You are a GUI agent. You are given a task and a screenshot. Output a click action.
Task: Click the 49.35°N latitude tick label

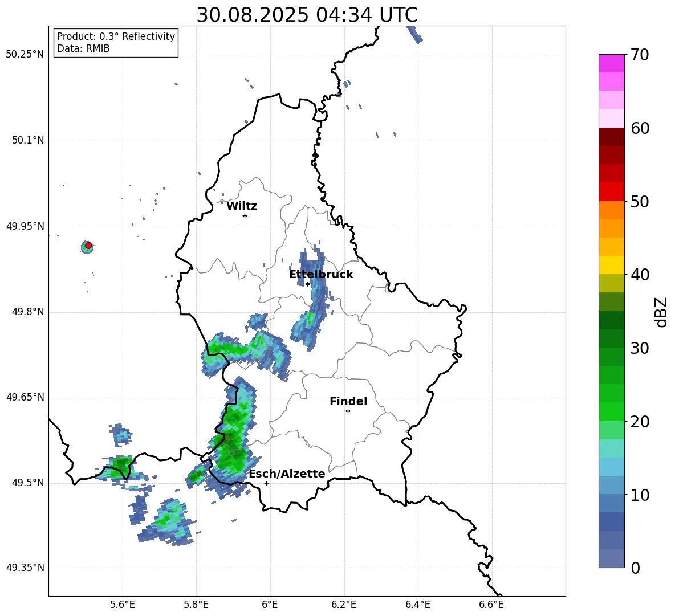click(x=25, y=568)
